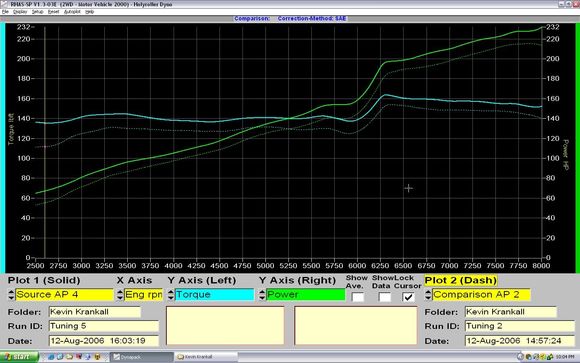Click the first system tray icon

coord(520,357)
